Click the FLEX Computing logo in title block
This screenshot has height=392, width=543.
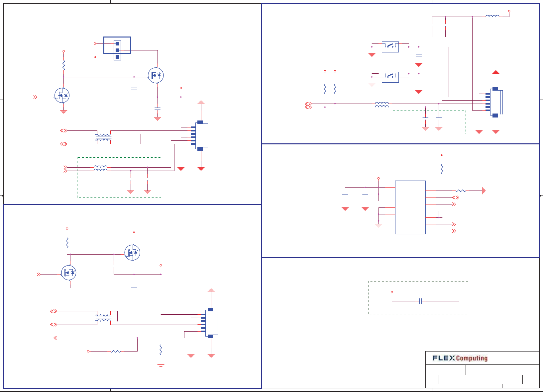pos(460,358)
